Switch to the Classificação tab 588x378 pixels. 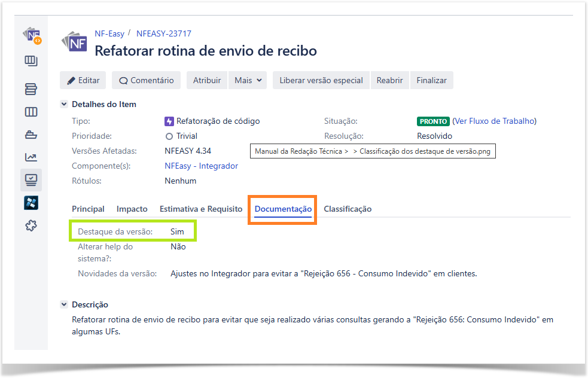(x=348, y=209)
